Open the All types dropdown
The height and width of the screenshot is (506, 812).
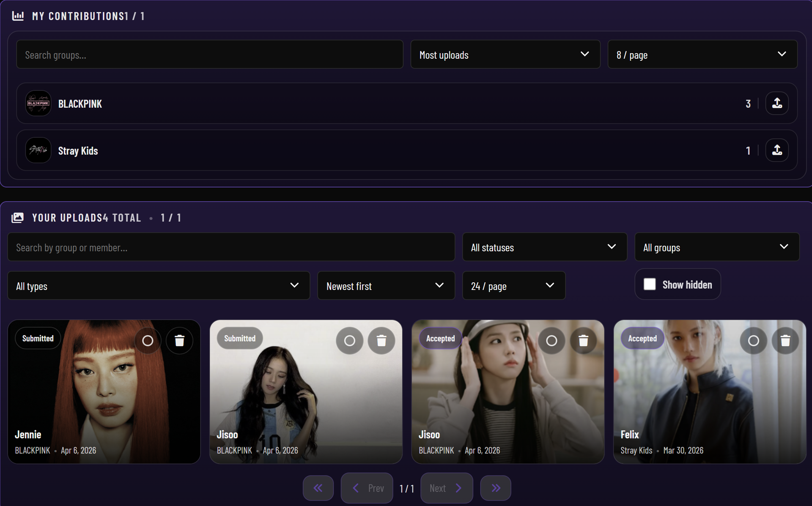[x=159, y=286]
